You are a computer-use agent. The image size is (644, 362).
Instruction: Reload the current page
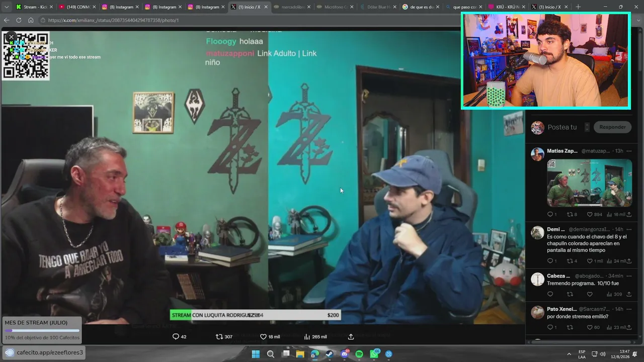19,20
